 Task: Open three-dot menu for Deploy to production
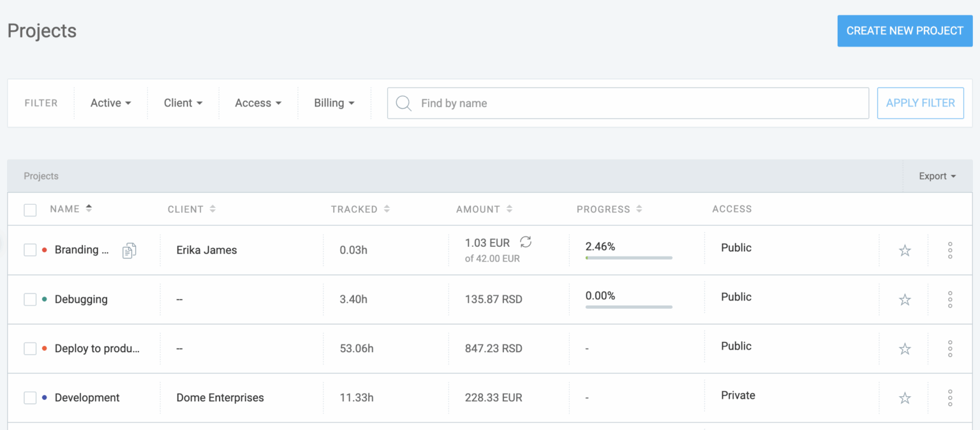[x=949, y=349]
